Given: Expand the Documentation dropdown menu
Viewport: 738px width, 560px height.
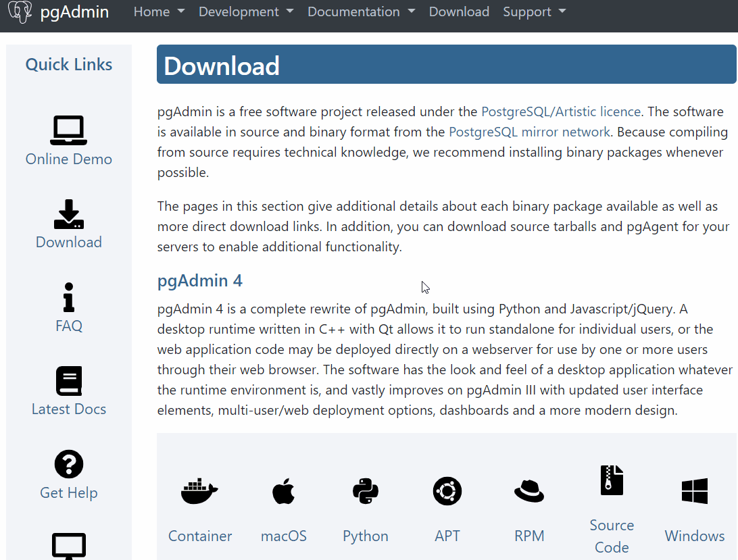Looking at the screenshot, I should pyautogui.click(x=361, y=11).
